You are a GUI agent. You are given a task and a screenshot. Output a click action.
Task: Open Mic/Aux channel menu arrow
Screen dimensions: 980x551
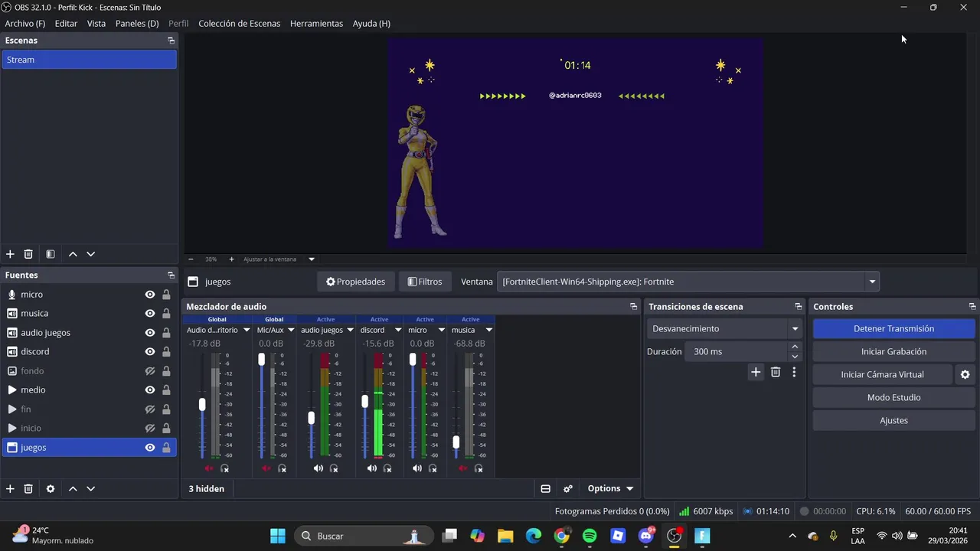[x=291, y=331]
